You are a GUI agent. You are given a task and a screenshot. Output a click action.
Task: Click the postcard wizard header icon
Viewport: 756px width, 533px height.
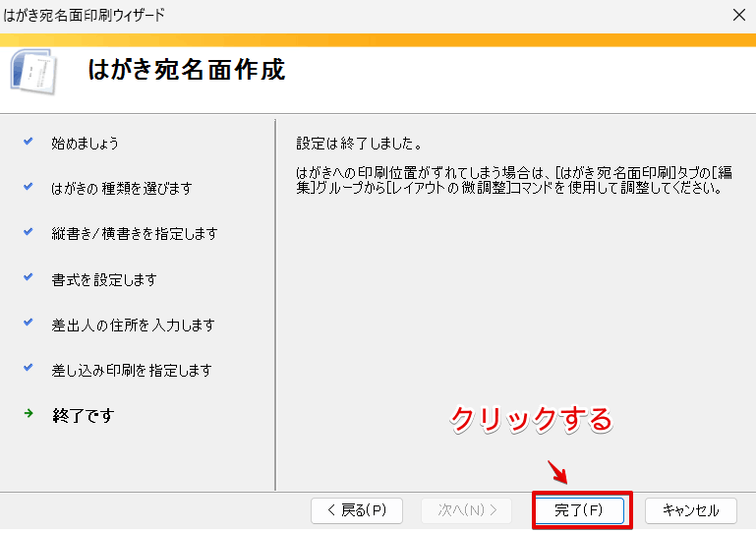[x=33, y=71]
